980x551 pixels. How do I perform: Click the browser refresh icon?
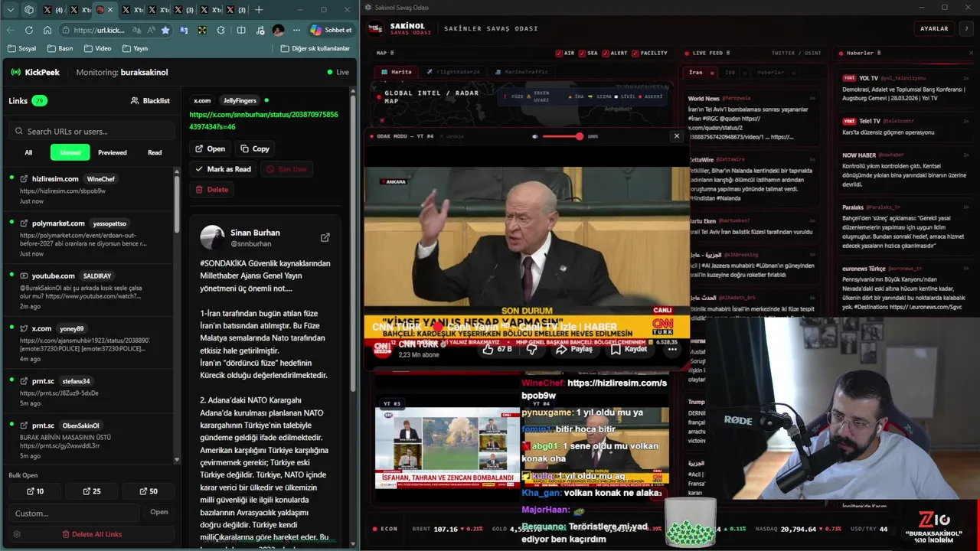click(28, 31)
